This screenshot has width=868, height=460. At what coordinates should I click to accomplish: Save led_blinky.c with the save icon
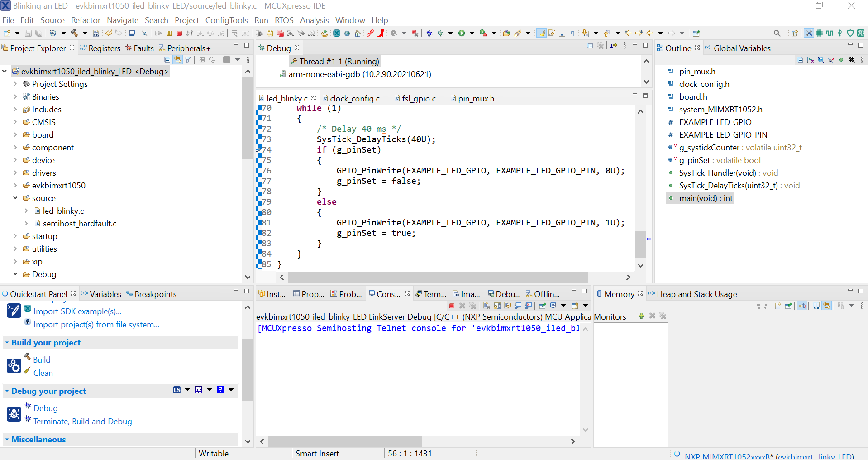[x=28, y=33]
